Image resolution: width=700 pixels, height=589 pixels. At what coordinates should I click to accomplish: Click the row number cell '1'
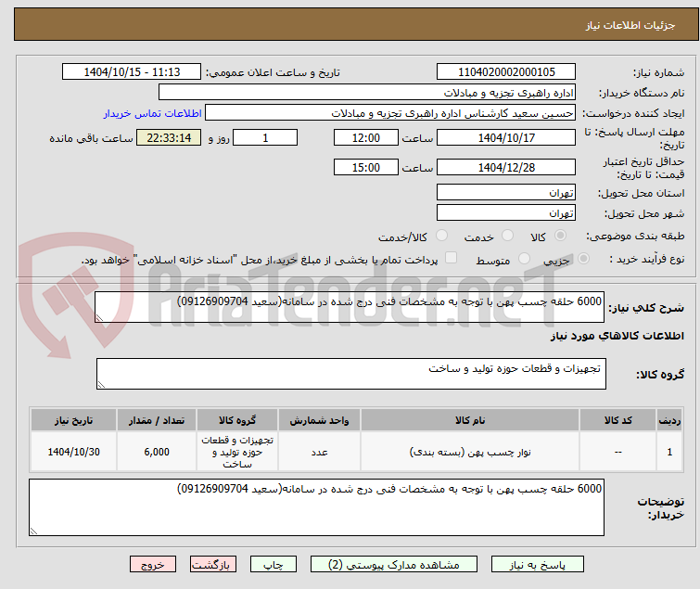click(x=669, y=452)
